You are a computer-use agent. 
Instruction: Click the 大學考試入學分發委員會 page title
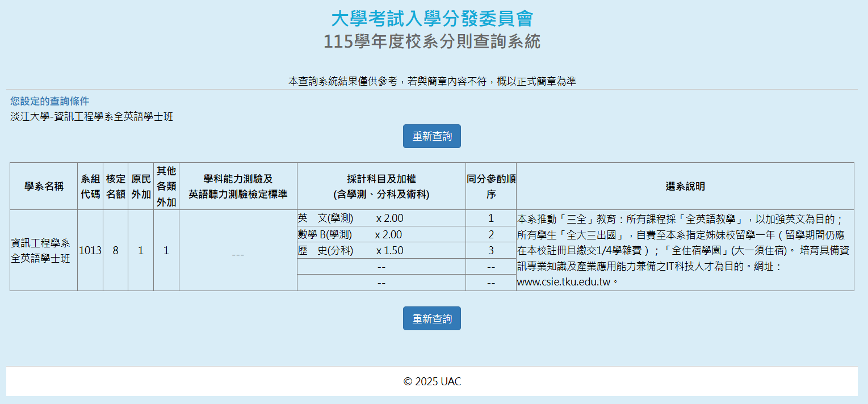click(431, 19)
